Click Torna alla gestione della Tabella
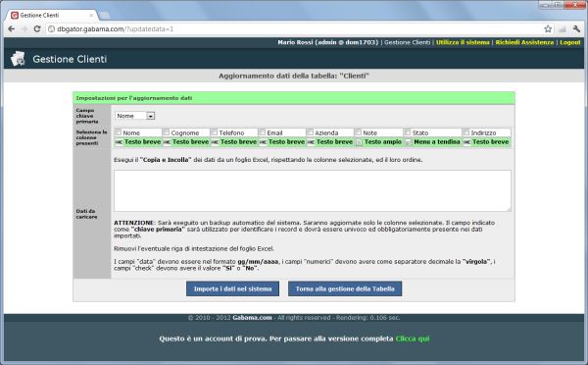588x365 pixels. (x=345, y=288)
